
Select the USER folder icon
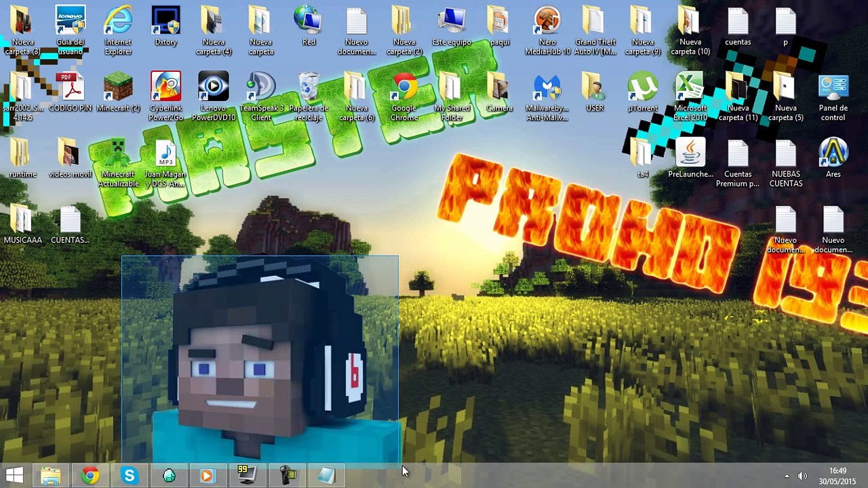[595, 92]
